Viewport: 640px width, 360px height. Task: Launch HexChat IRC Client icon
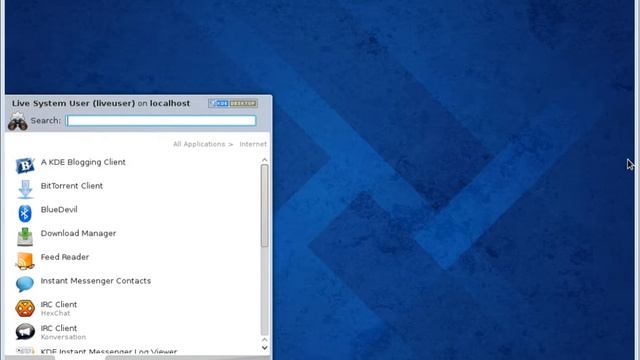click(x=25, y=308)
